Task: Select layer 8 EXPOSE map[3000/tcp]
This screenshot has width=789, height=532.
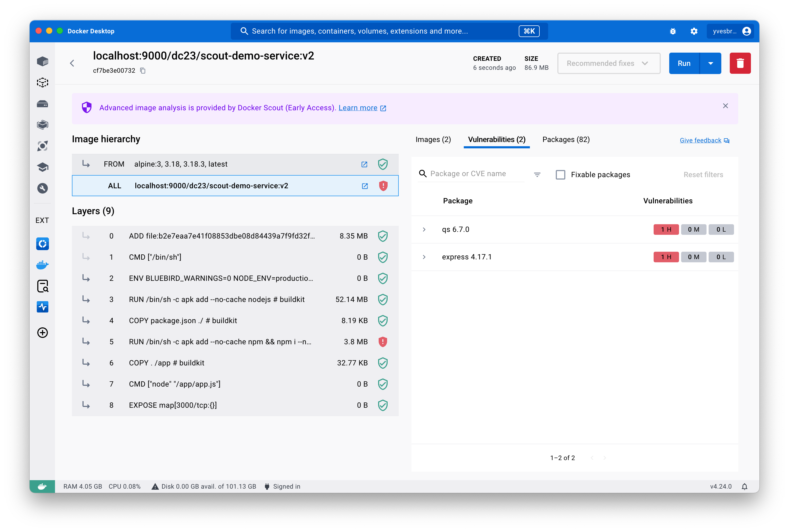Action: 235,405
